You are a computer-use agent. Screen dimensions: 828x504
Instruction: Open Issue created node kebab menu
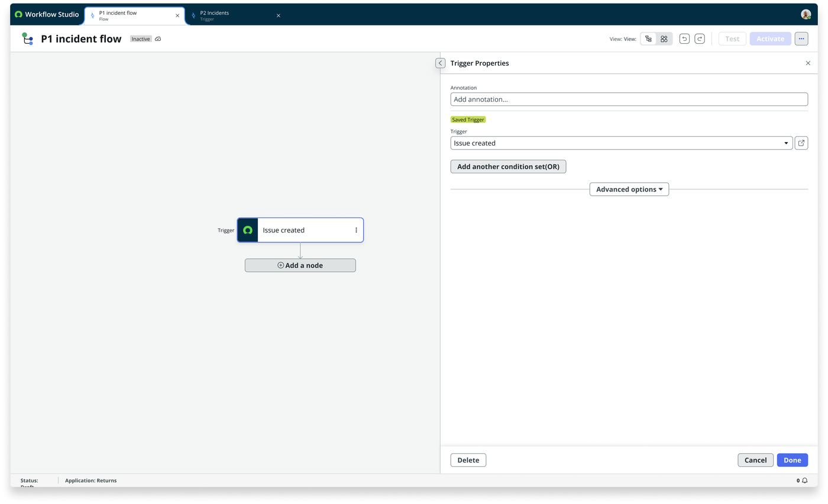click(356, 230)
